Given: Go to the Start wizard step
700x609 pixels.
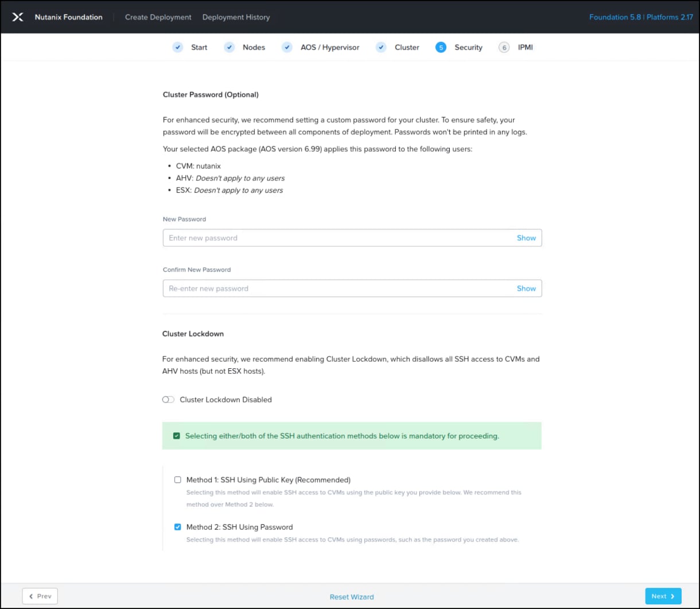Looking at the screenshot, I should (199, 48).
